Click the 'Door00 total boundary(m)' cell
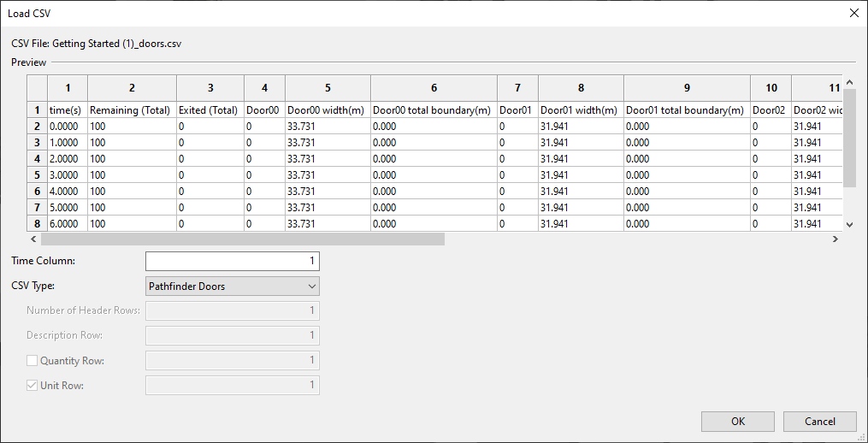Viewport: 868px width, 443px height. point(434,110)
